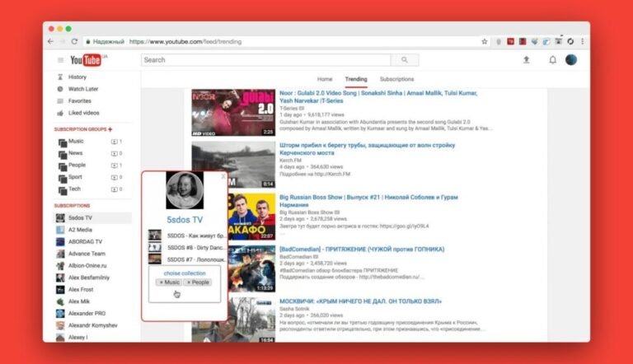The width and height of the screenshot is (633, 364).
Task: Open the Advance Team subscription
Action: point(87,254)
